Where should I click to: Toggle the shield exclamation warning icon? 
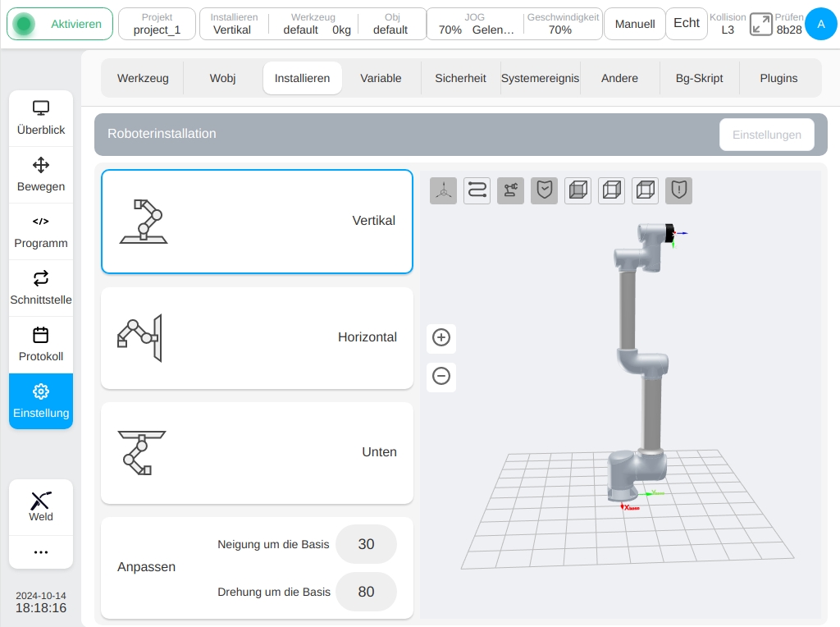pyautogui.click(x=678, y=190)
